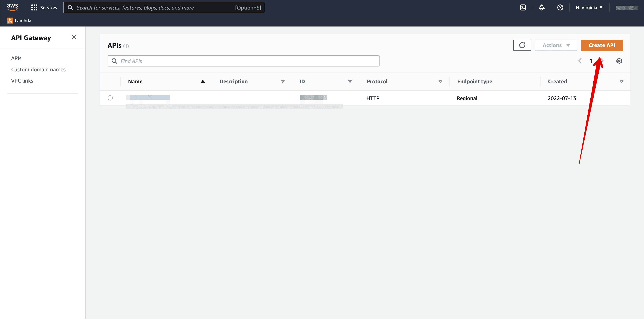Open the table preferences gear
Screen dimensions: 644x319
pyautogui.click(x=619, y=61)
